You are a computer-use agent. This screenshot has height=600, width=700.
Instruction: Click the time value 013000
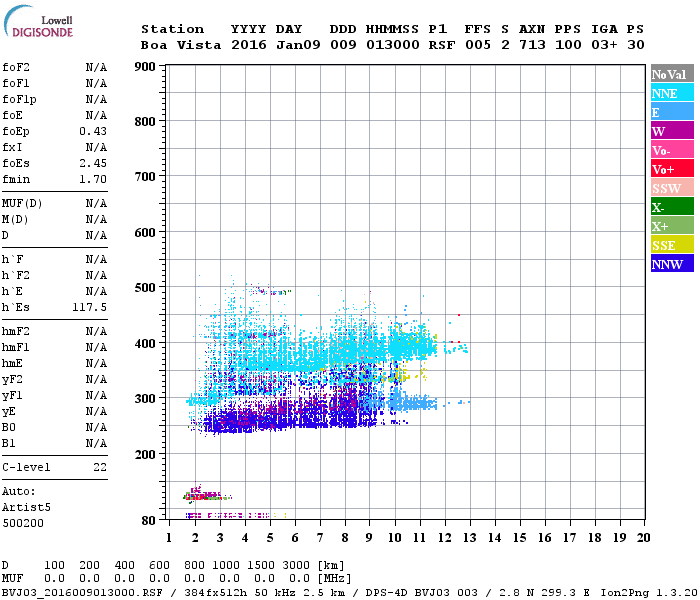393,45
